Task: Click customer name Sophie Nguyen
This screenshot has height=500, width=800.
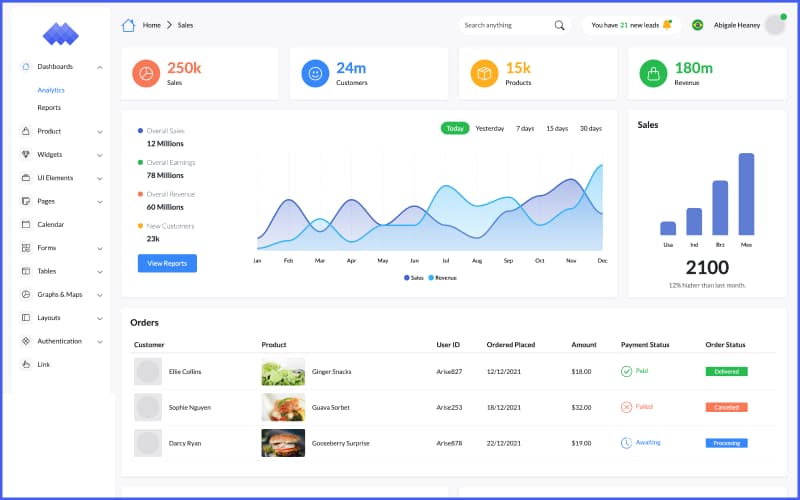Action: [x=190, y=407]
